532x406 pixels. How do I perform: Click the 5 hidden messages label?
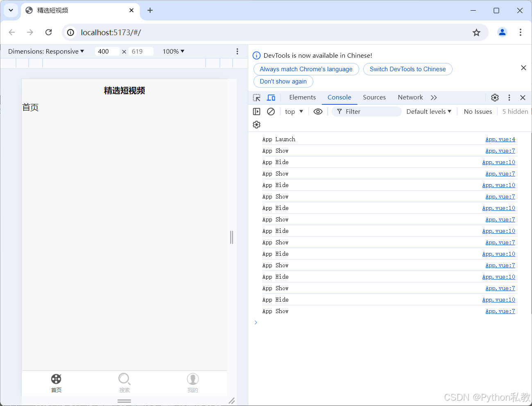point(515,111)
